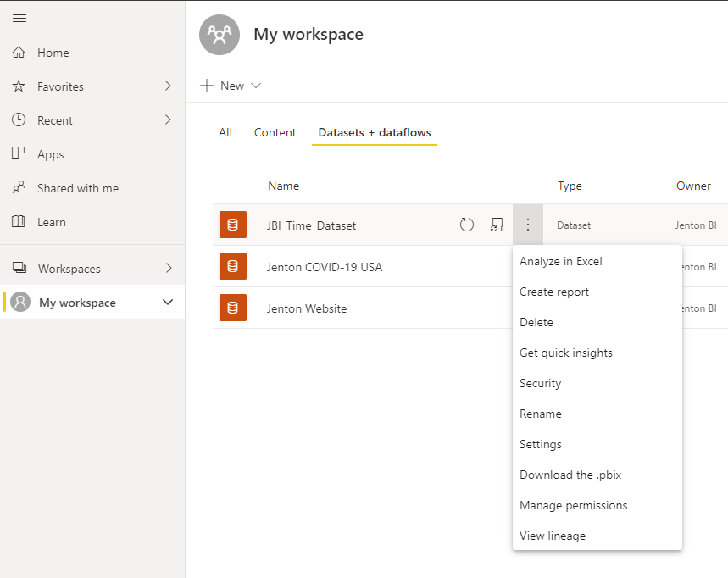The image size is (728, 578).
Task: Click the Workspaces stacked icon
Action: click(19, 268)
